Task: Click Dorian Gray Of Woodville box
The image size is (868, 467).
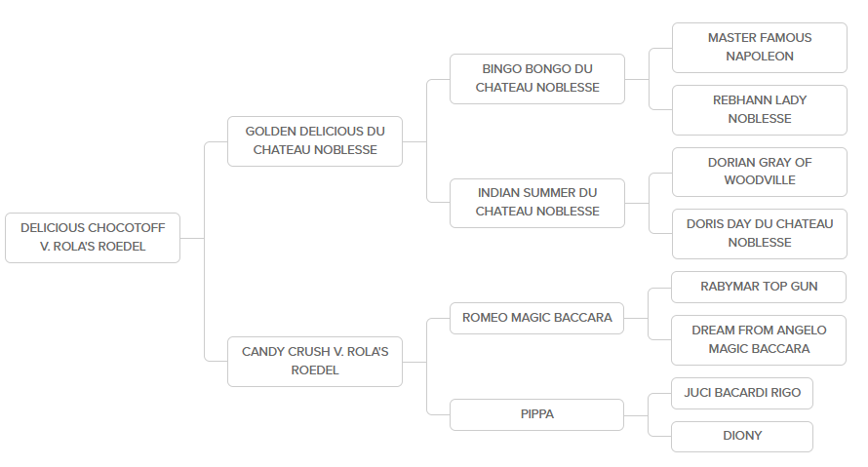Action: coord(759,171)
